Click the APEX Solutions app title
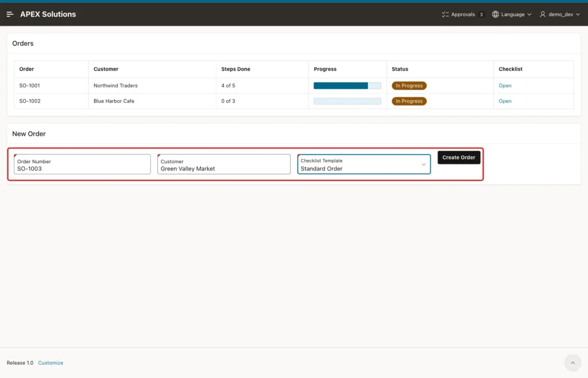 pos(48,14)
